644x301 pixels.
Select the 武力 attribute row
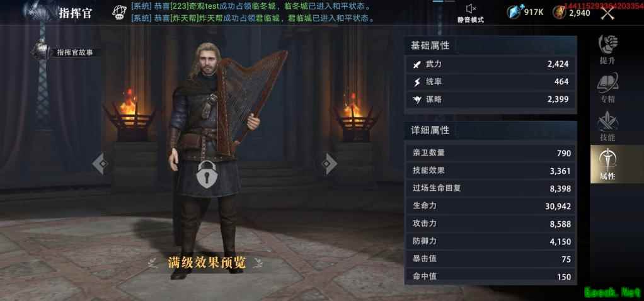[491, 64]
